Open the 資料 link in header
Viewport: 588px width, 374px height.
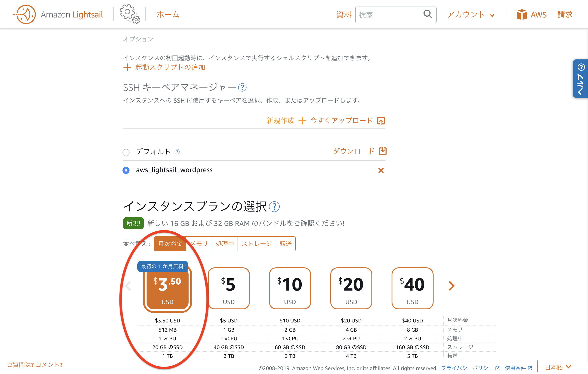pos(344,14)
